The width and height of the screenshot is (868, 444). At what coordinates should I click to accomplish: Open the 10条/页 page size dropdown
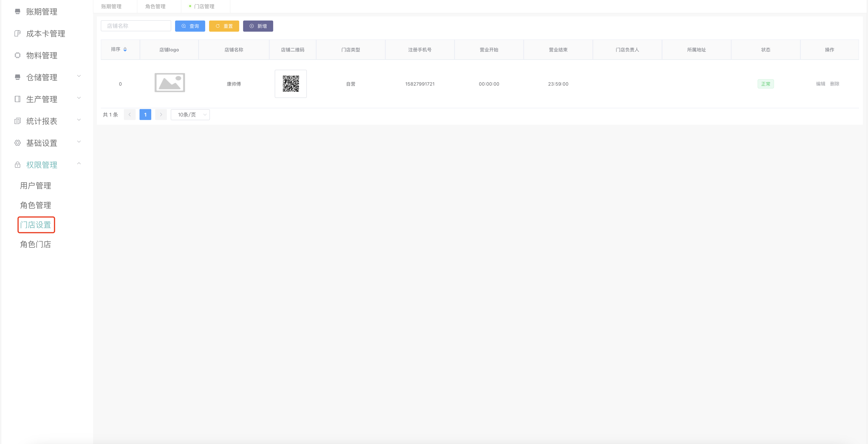[190, 115]
